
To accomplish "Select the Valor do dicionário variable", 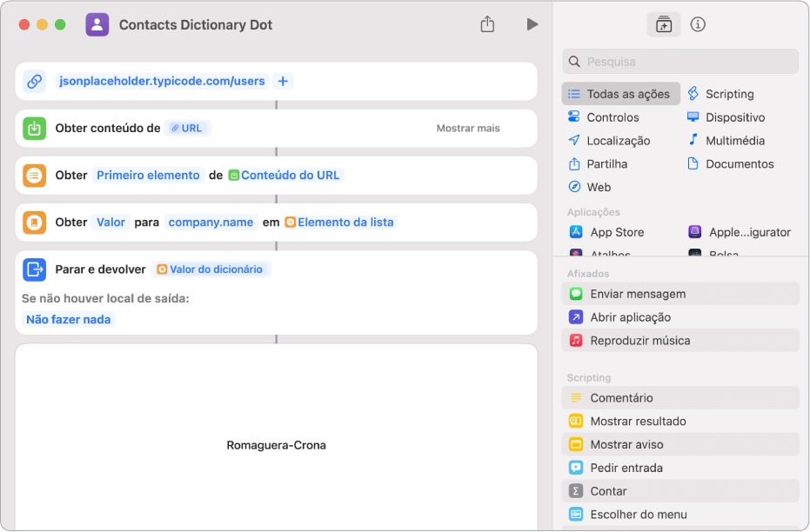I will [211, 269].
